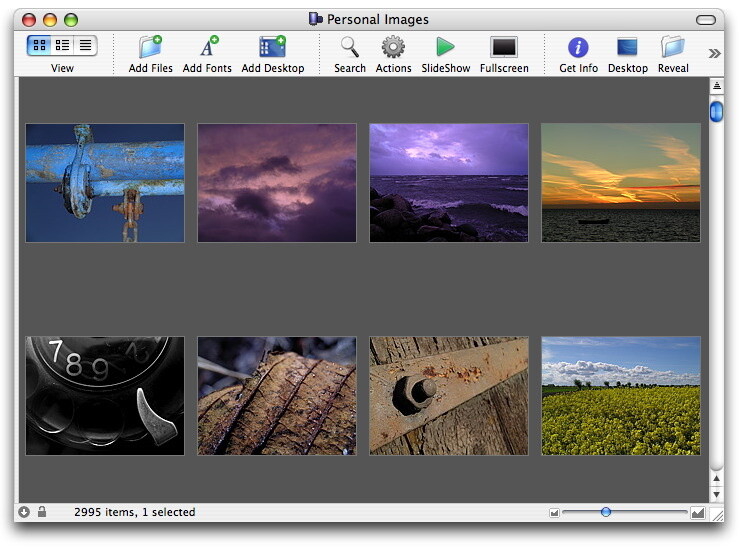Switch to list with icons view
The height and width of the screenshot is (547, 744).
62,46
